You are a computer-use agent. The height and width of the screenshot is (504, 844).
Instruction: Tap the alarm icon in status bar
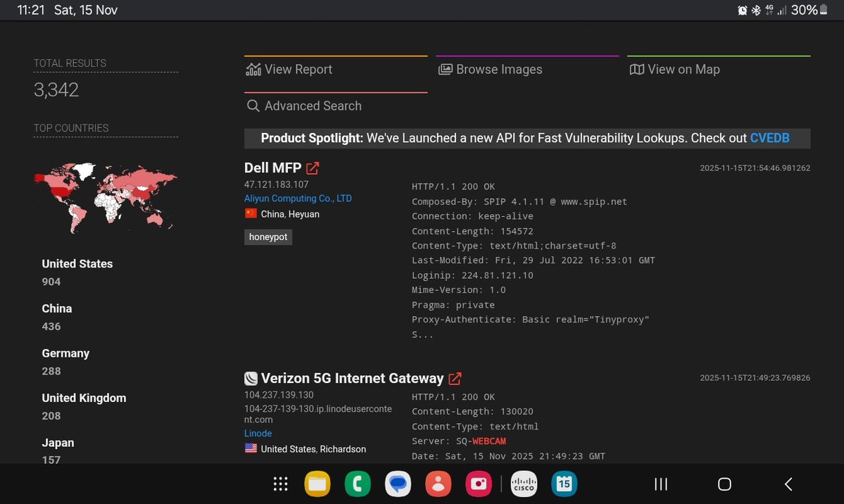coord(742,11)
